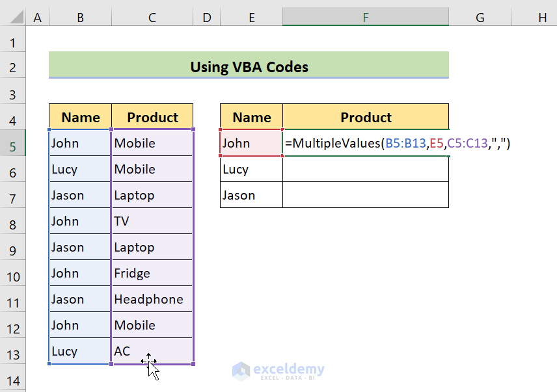Click row 2 header
This screenshot has width=557, height=392.
point(13,67)
